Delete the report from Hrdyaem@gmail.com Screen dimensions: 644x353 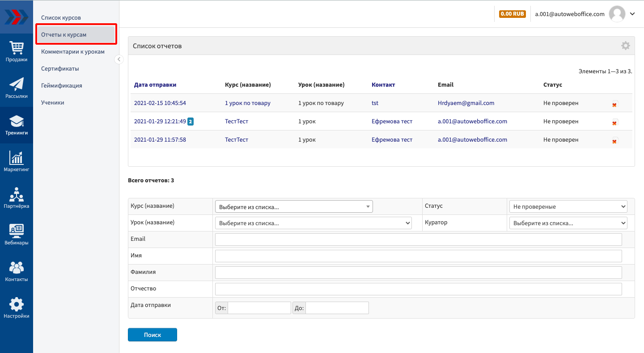614,104
